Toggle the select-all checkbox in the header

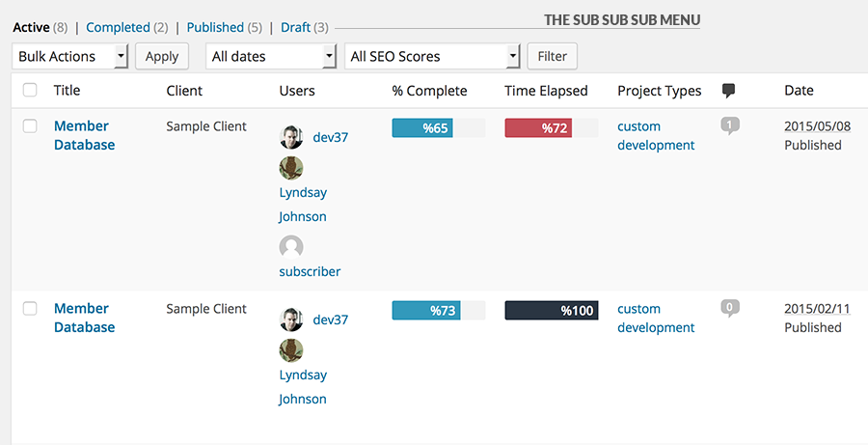tap(30, 90)
